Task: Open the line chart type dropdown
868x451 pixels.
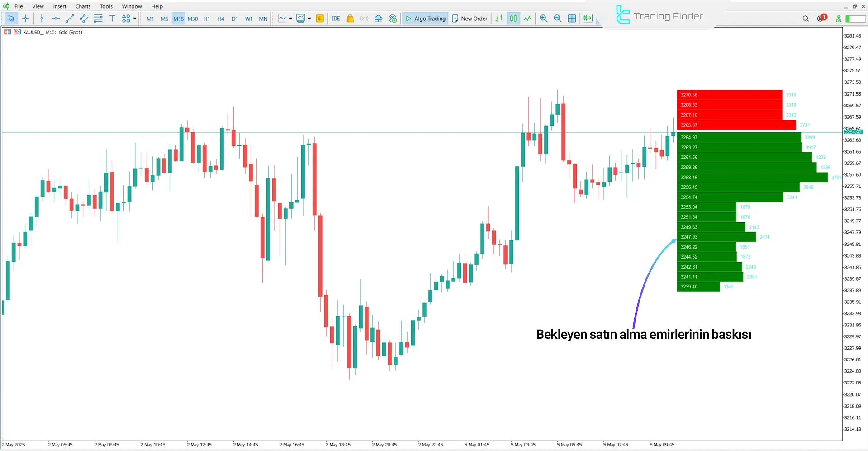Action: click(x=289, y=19)
